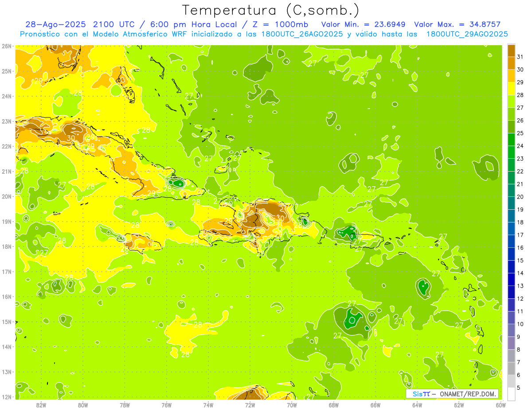Click the green 26–27 band in color scale
The width and height of the screenshot is (532, 411).
pos(511,114)
